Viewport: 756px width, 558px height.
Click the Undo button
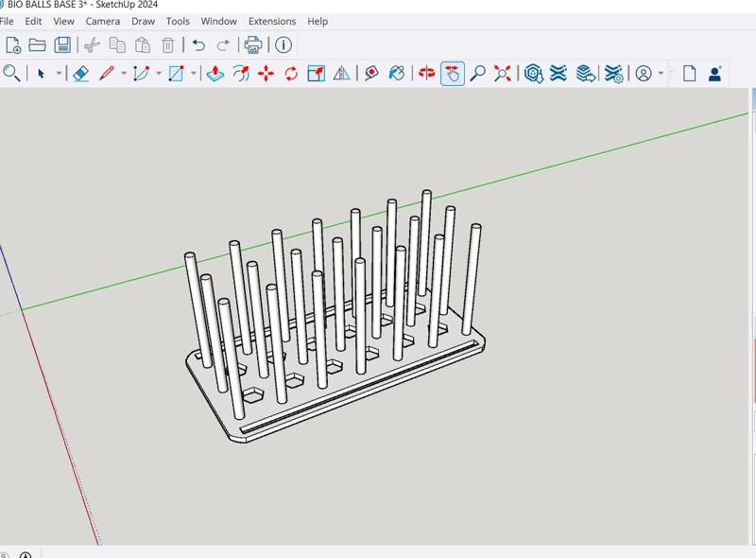198,44
